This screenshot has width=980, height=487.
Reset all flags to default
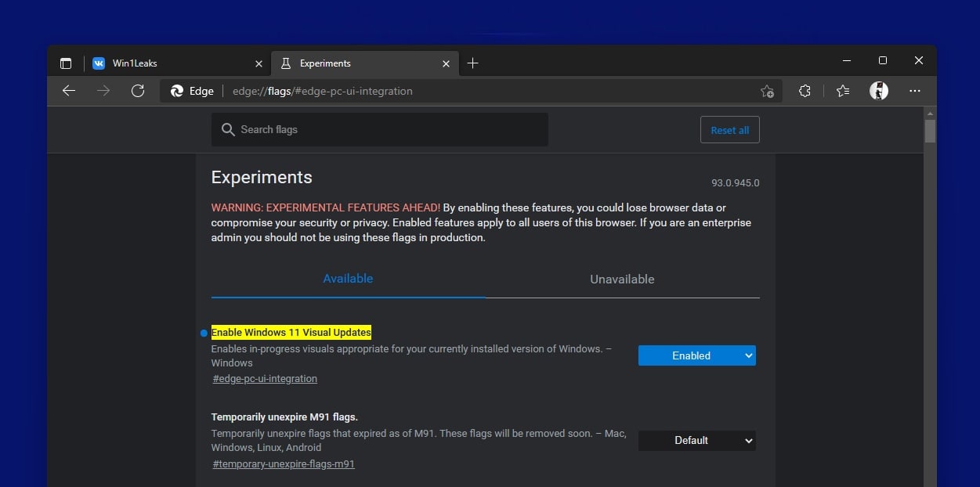(729, 130)
